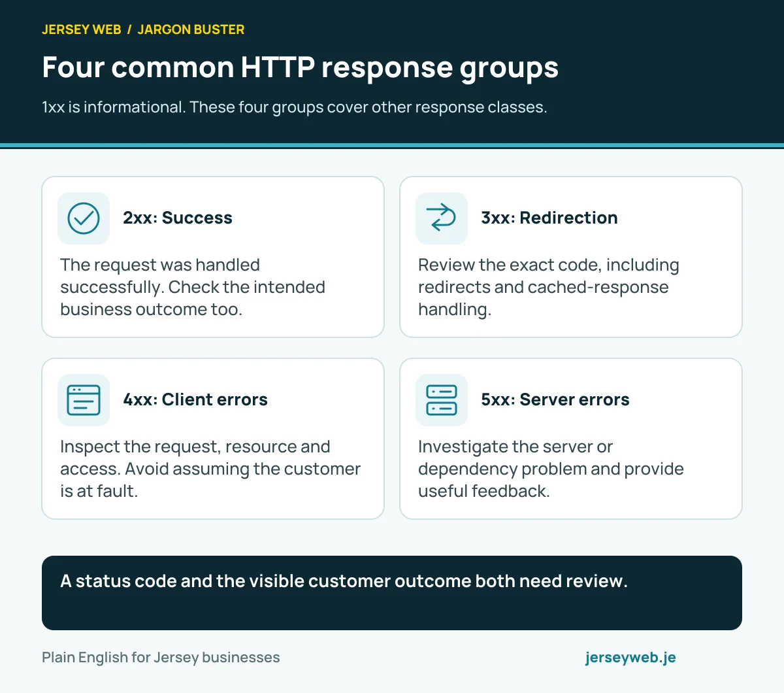Screen dimensions: 784x693
Task: Select the '2xx: Success' heading
Action: pyautogui.click(x=178, y=218)
